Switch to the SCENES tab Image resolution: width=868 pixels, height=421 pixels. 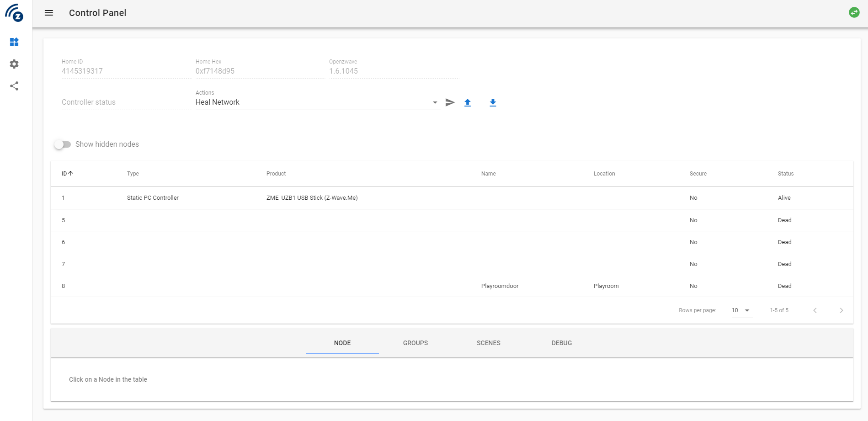(x=489, y=343)
